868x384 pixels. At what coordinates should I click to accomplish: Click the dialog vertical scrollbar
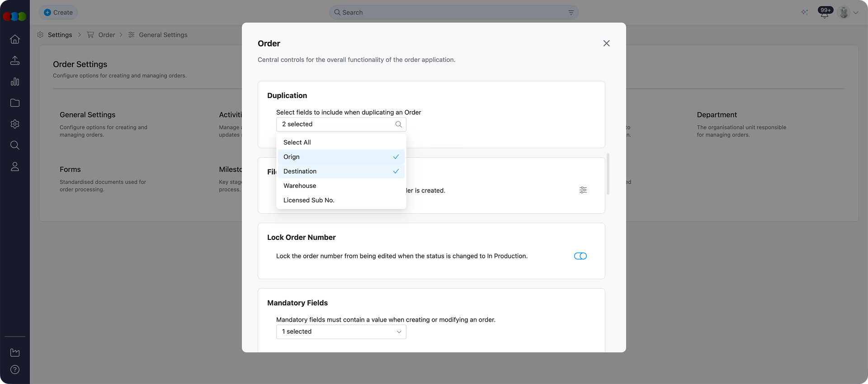pyautogui.click(x=608, y=174)
